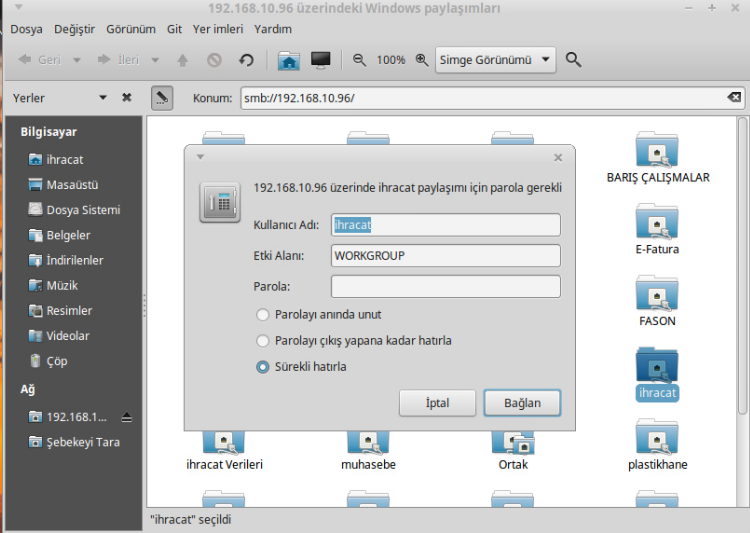Open the computer monitor icon
The height and width of the screenshot is (533, 750).
[x=320, y=60]
